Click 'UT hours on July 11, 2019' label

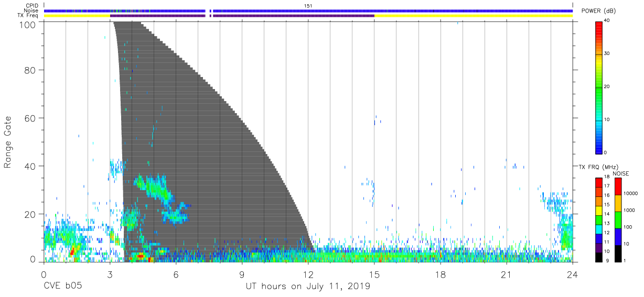[308, 287]
